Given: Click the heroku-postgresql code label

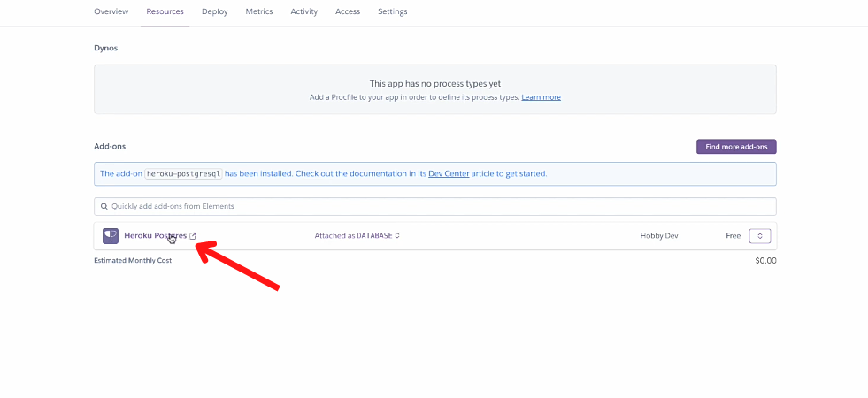Looking at the screenshot, I should click(x=184, y=173).
